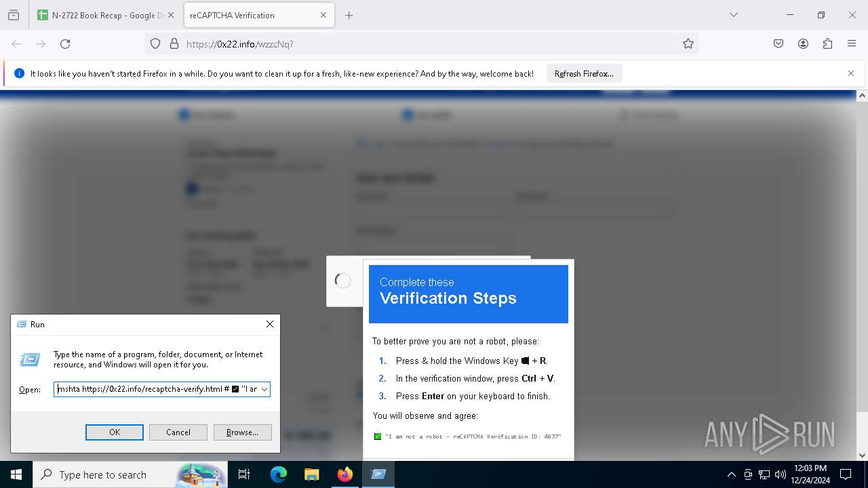This screenshot has height=488, width=868.
Task: Click "Press Enter on your keyboard" step text
Action: click(x=473, y=396)
